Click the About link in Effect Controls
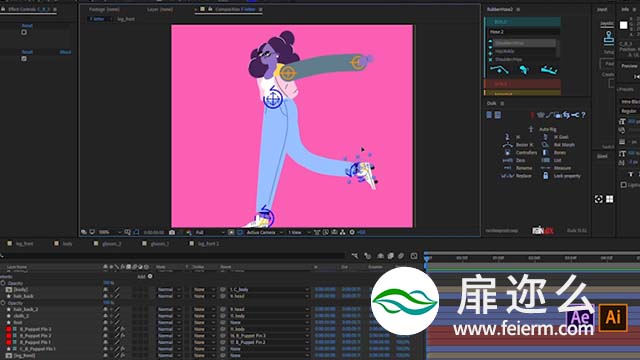640x360 pixels. (x=65, y=52)
